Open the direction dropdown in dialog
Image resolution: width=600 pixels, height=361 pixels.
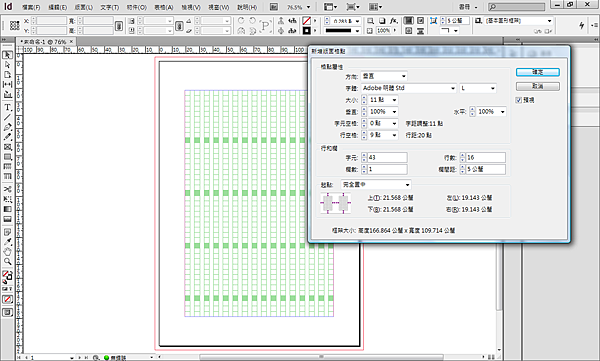coord(384,76)
